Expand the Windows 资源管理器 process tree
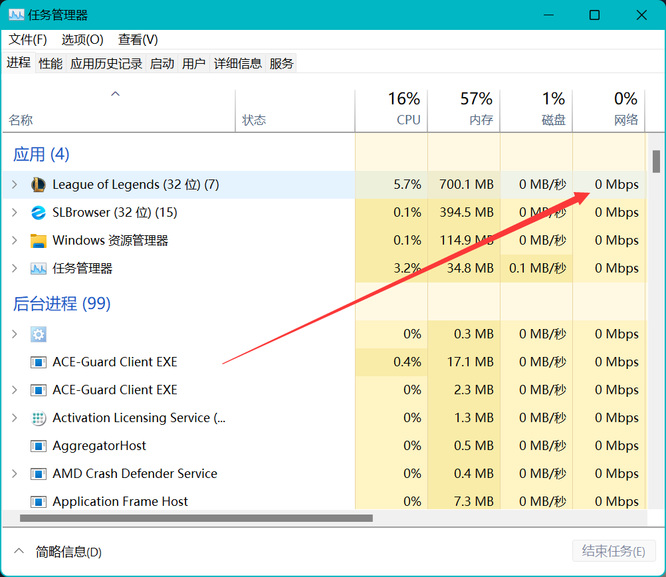Viewport: 666px width, 577px height. coord(14,241)
